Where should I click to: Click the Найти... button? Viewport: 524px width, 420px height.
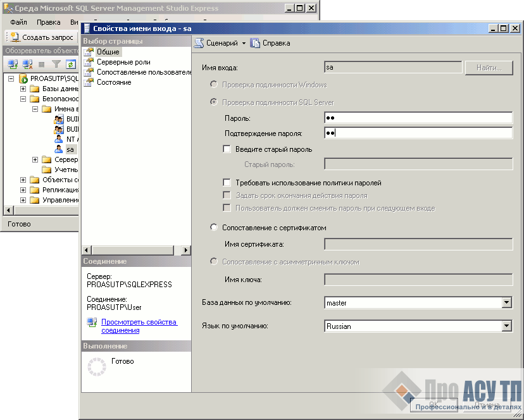tap(489, 68)
